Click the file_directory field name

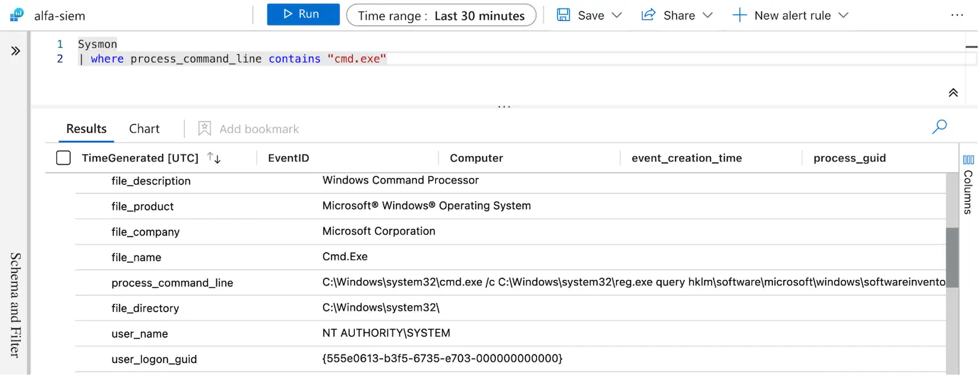(x=145, y=308)
